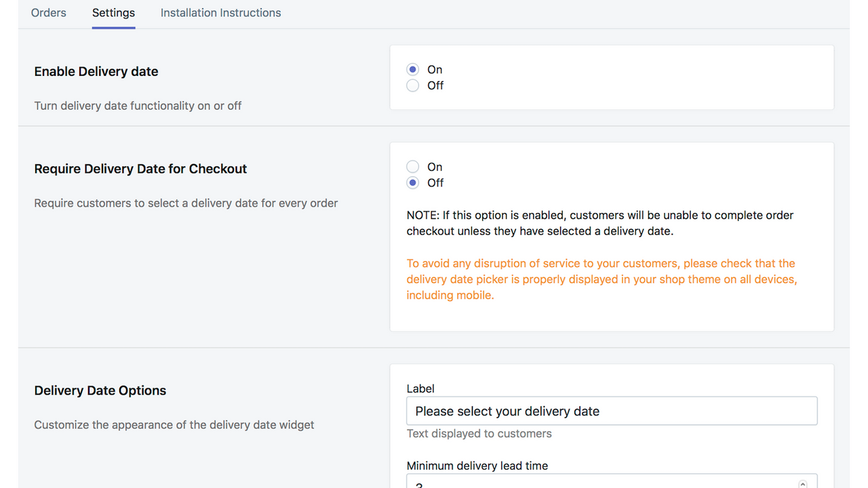Select Off for Enable Delivery date

point(412,85)
